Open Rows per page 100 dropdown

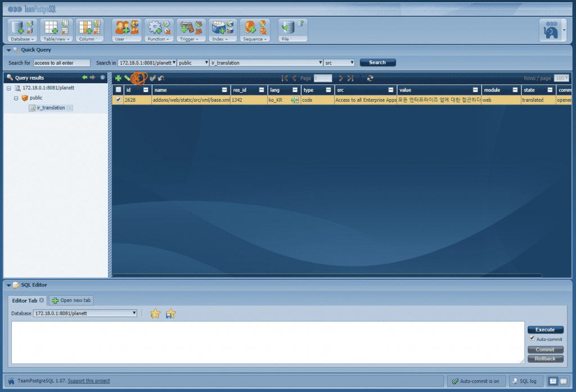click(x=561, y=78)
